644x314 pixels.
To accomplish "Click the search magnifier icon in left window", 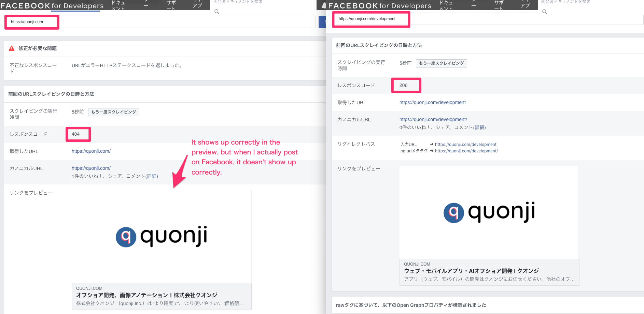I will click(x=217, y=12).
